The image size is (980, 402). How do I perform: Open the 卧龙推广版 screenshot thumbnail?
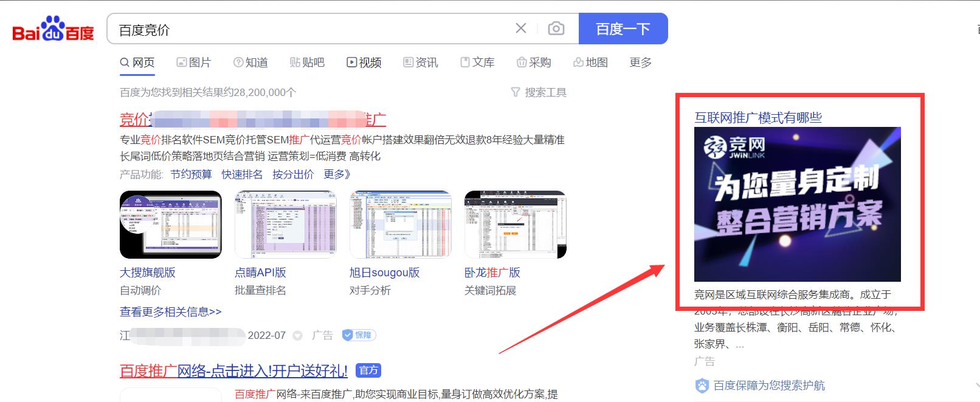tap(516, 225)
